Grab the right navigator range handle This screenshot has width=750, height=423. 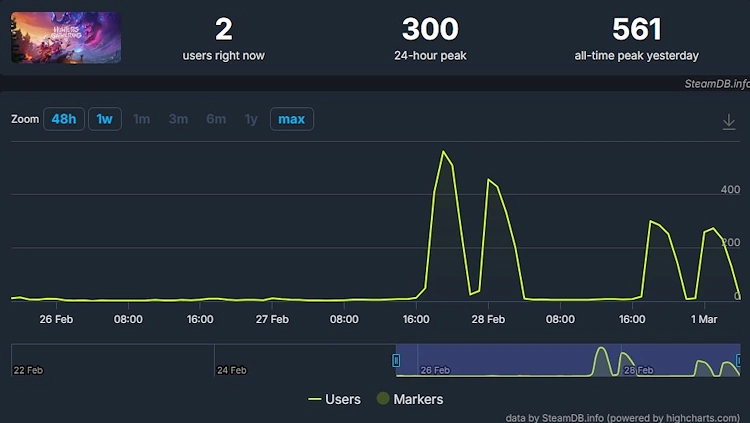pos(738,360)
